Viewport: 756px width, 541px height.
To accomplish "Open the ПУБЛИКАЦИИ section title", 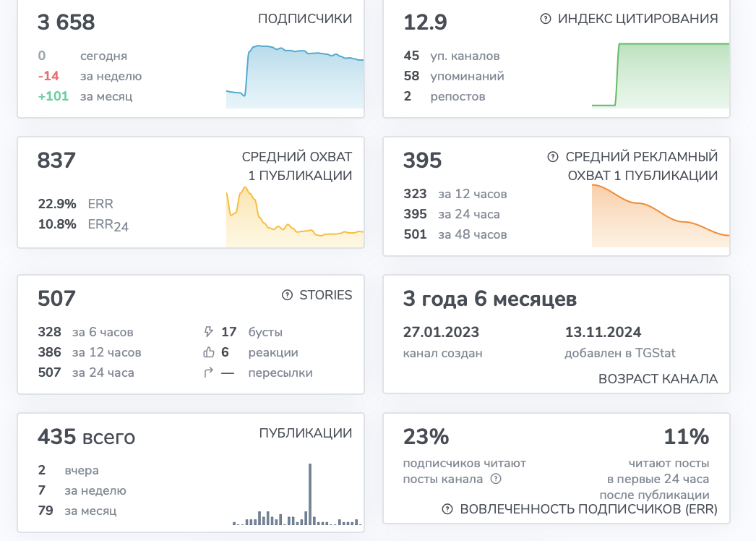I will [x=306, y=433].
